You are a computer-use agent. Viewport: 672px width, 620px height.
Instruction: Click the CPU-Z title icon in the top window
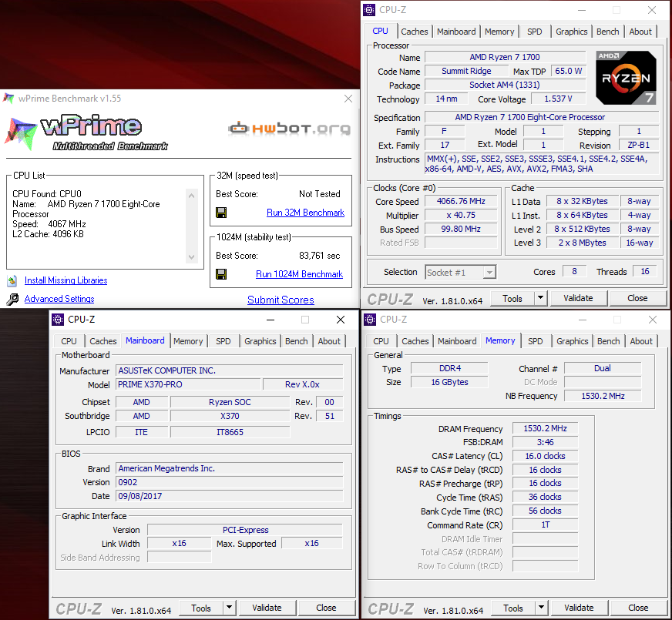369,10
